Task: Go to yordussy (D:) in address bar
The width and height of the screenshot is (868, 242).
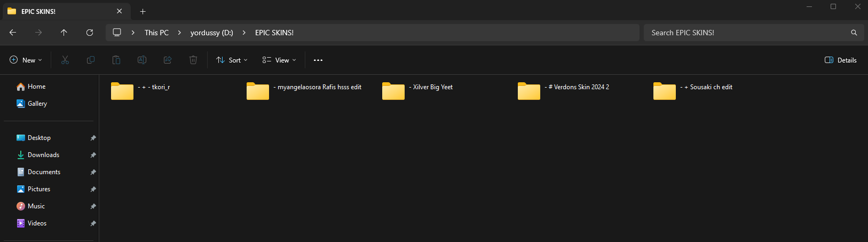Action: coord(211,33)
